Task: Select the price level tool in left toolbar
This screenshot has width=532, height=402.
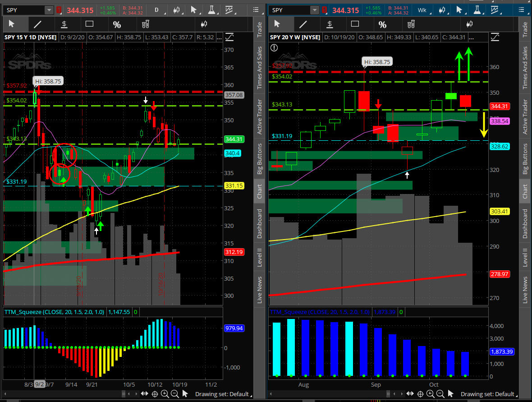Action: point(64,24)
